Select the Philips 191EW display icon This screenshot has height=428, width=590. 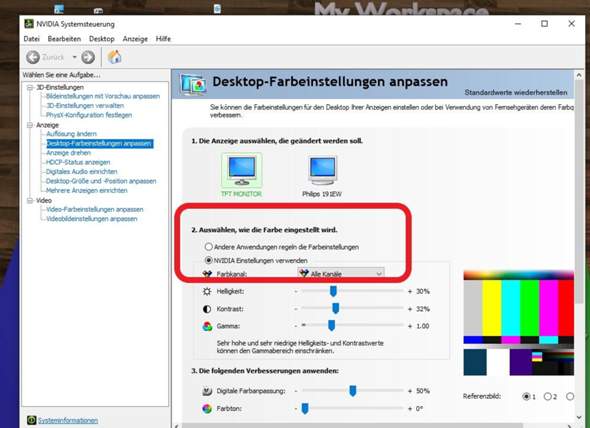322,171
